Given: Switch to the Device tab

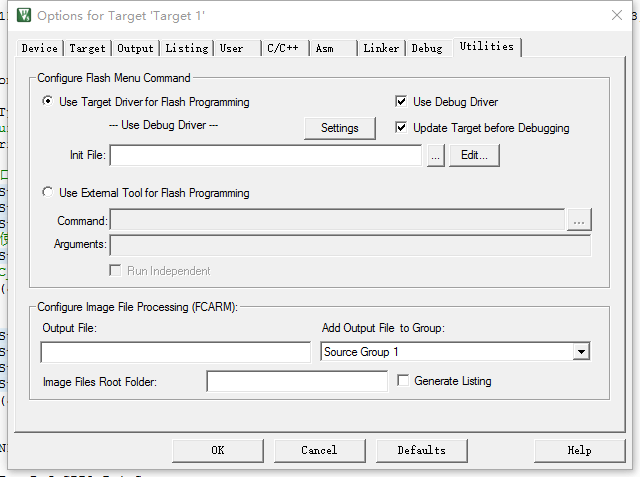Looking at the screenshot, I should tap(40, 48).
